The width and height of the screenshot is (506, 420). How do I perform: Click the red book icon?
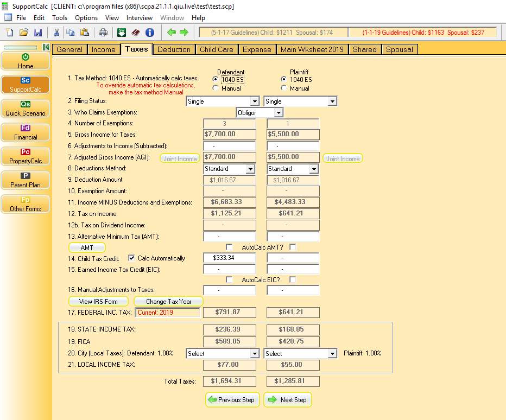click(x=136, y=32)
